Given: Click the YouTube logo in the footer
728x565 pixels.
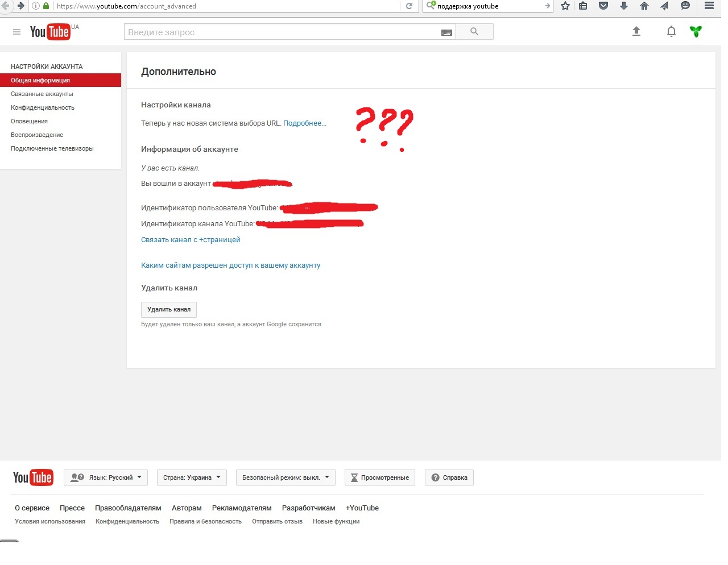Looking at the screenshot, I should pyautogui.click(x=33, y=477).
